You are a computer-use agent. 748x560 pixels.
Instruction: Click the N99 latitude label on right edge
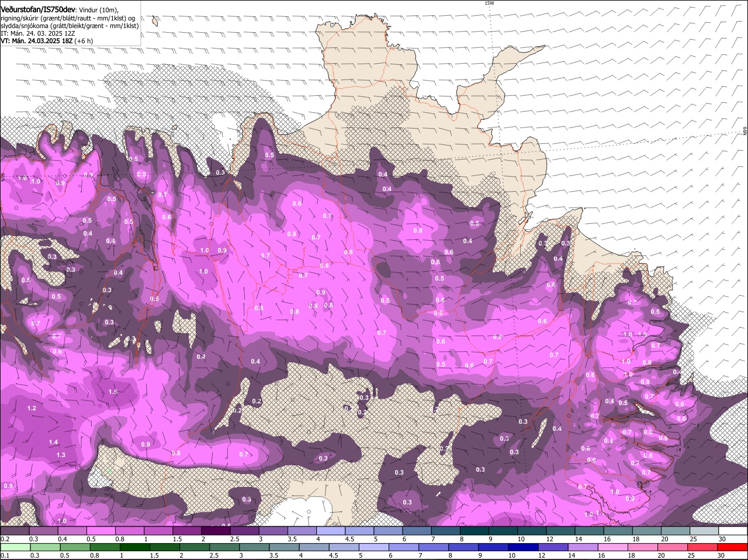(745, 132)
